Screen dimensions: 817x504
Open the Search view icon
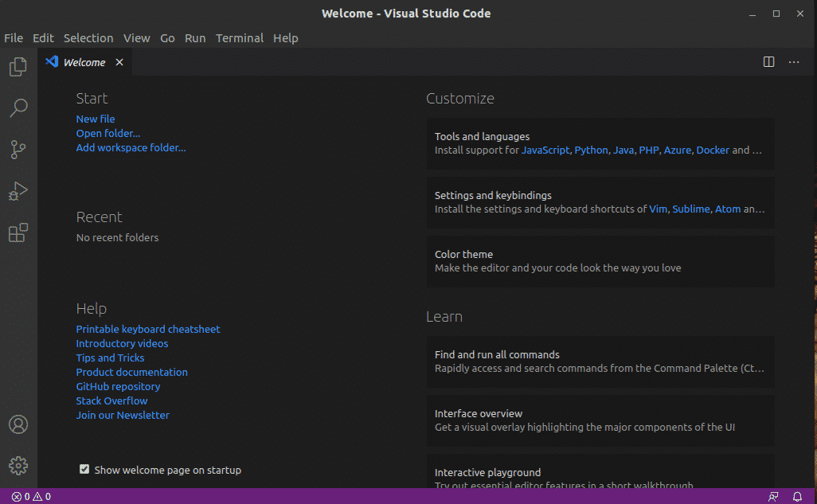(18, 108)
